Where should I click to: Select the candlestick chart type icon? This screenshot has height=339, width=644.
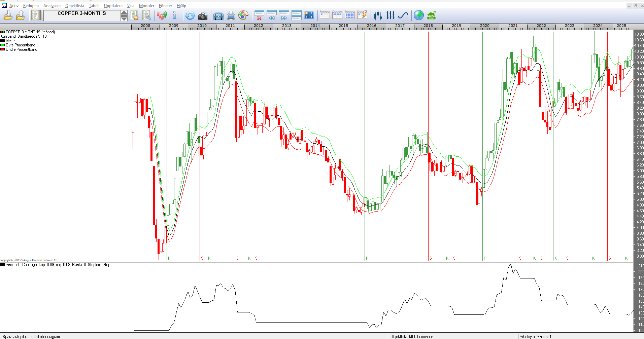378,15
